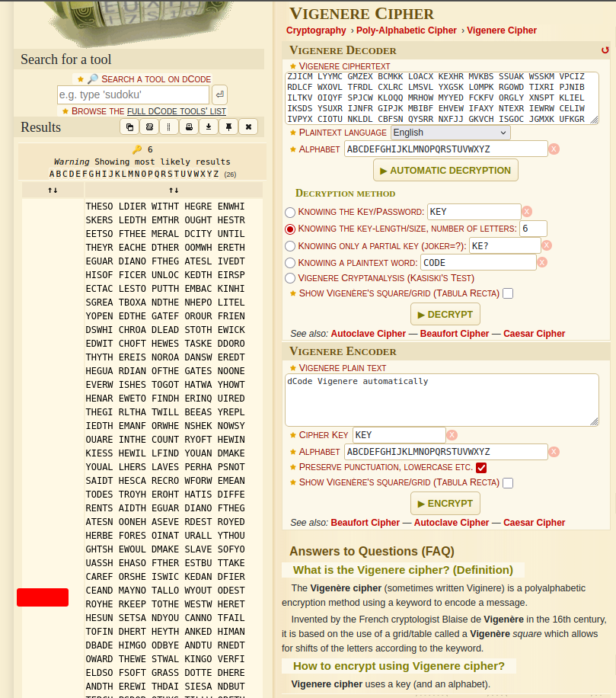Select Knowing the Key-Length/Size method
Screen dimensions: 616x698
[290, 229]
